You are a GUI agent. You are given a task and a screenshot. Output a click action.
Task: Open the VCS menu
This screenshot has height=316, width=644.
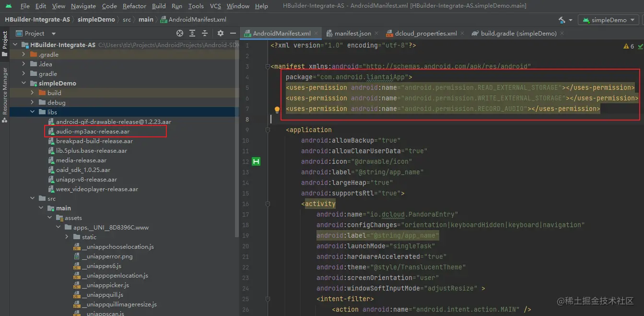tap(216, 6)
